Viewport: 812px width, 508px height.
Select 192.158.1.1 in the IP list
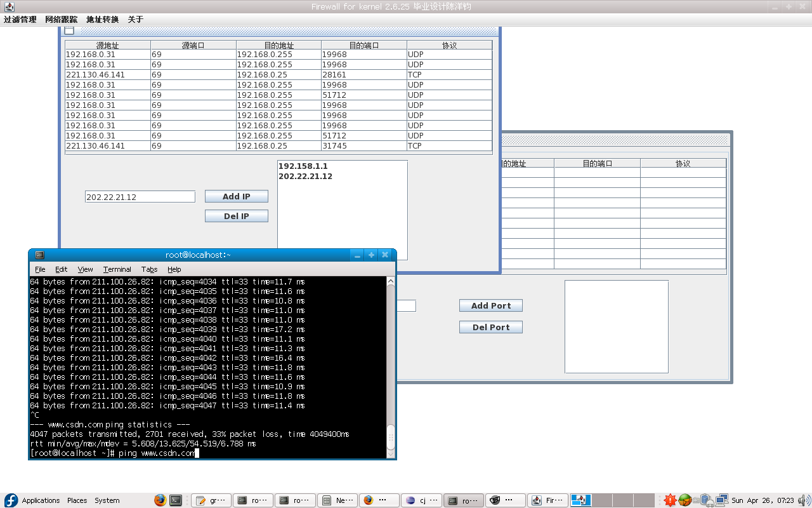303,166
